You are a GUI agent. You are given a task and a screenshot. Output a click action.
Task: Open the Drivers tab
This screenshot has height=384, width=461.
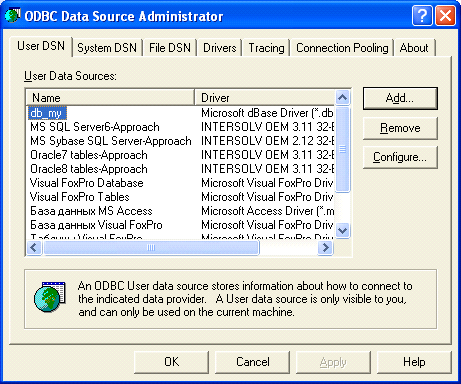pos(220,48)
